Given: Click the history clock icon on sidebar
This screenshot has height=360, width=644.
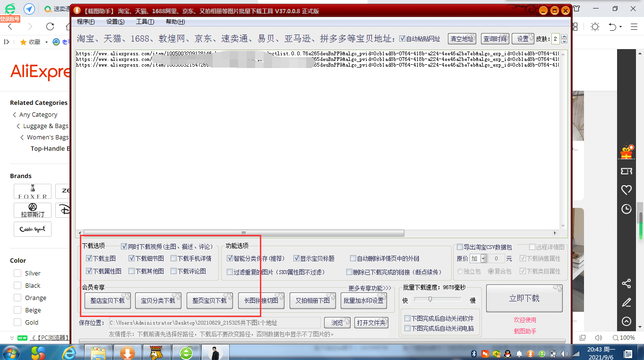Looking at the screenshot, I should pyautogui.click(x=627, y=209).
